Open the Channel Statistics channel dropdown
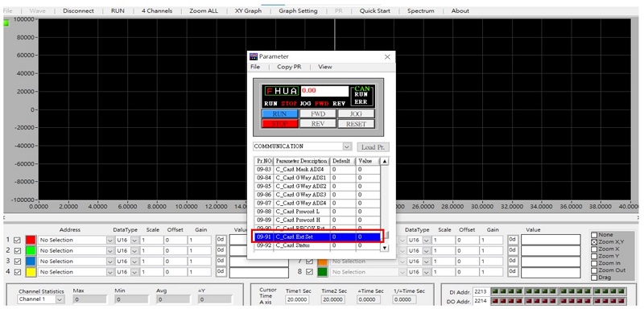The image size is (644, 309). (60, 299)
